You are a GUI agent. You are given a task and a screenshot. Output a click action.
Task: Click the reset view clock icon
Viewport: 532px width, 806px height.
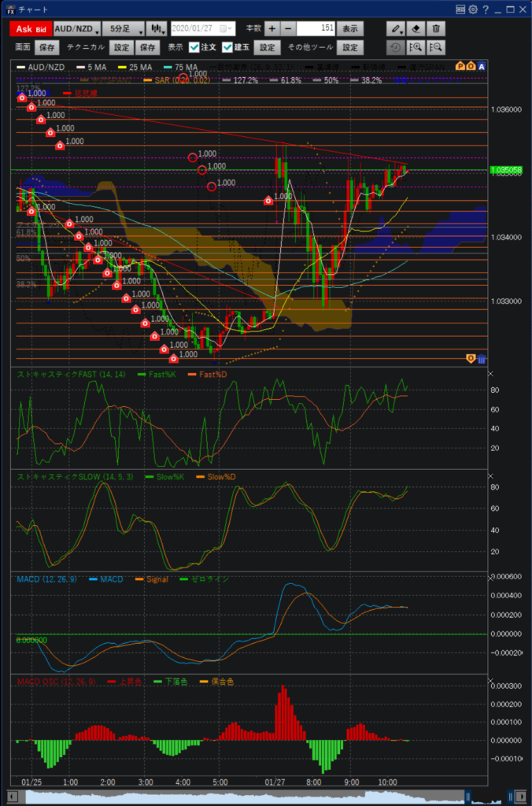397,47
